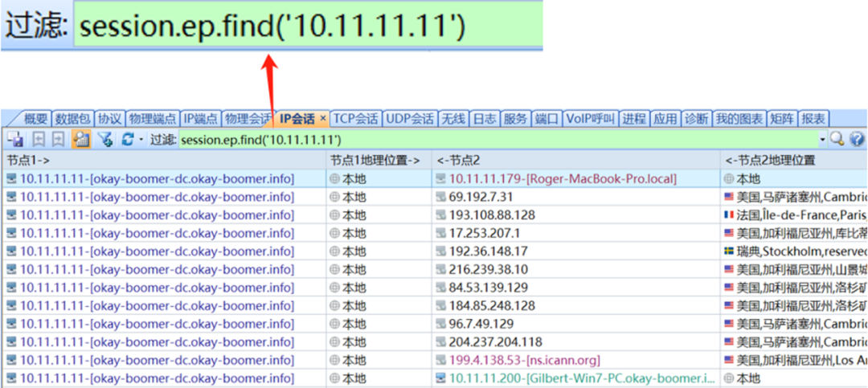The image size is (868, 388).
Task: Click node 2 address 84.53.139.129
Action: point(489,288)
